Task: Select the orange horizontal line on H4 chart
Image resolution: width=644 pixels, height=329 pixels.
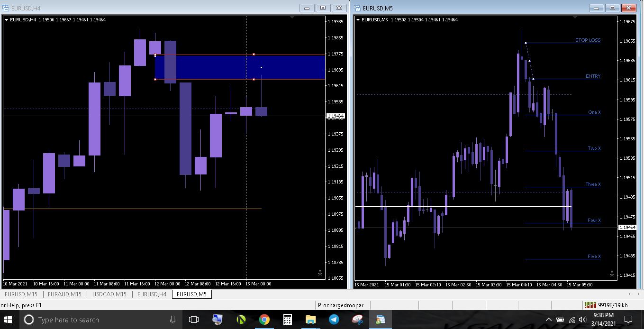Action: (x=132, y=209)
